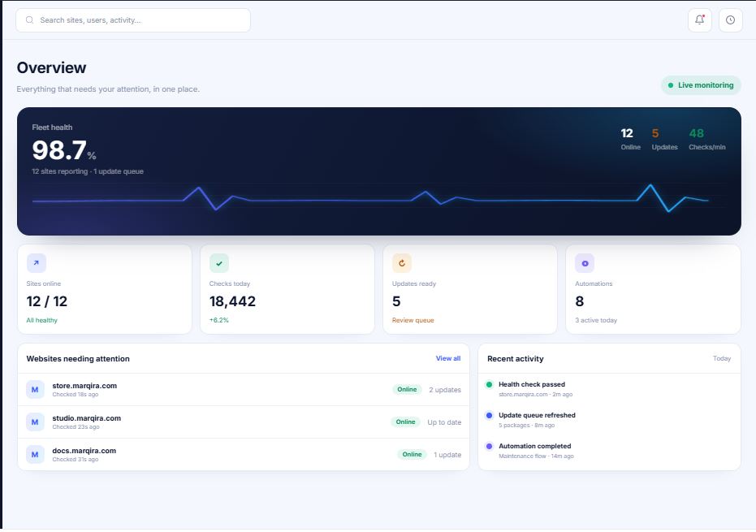The image size is (756, 532).
Task: Open the notifications bell icon
Action: coord(700,20)
